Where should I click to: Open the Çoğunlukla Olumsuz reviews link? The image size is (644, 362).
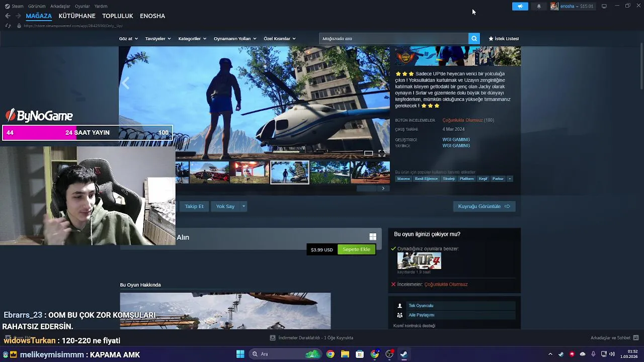click(462, 120)
